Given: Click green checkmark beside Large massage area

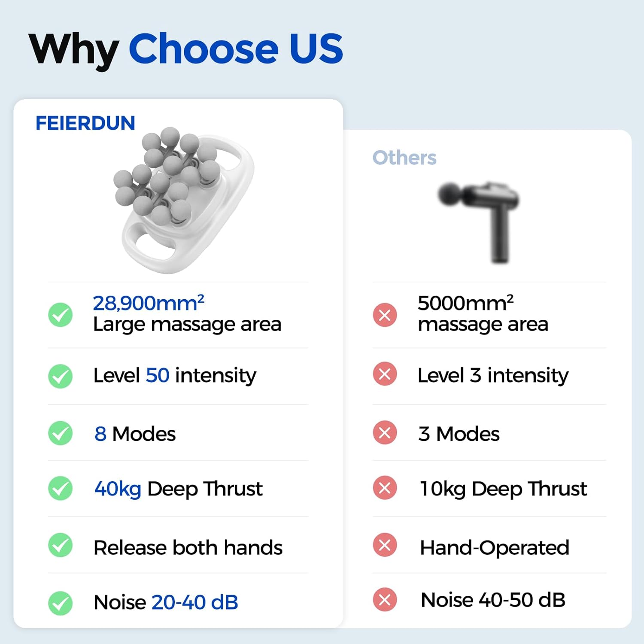Looking at the screenshot, I should 60,315.
